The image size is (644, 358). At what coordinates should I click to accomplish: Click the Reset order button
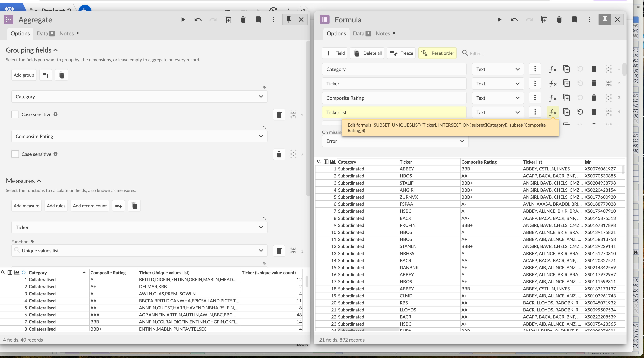click(x=437, y=53)
